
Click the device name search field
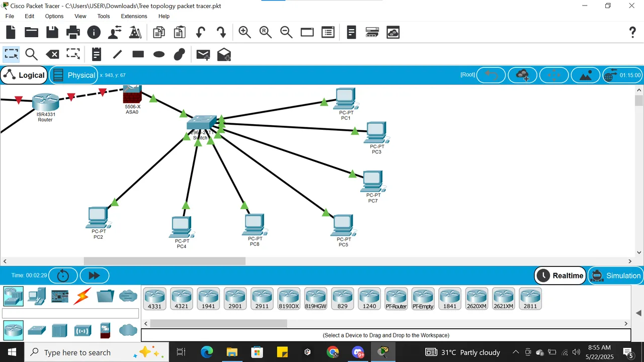(70, 314)
